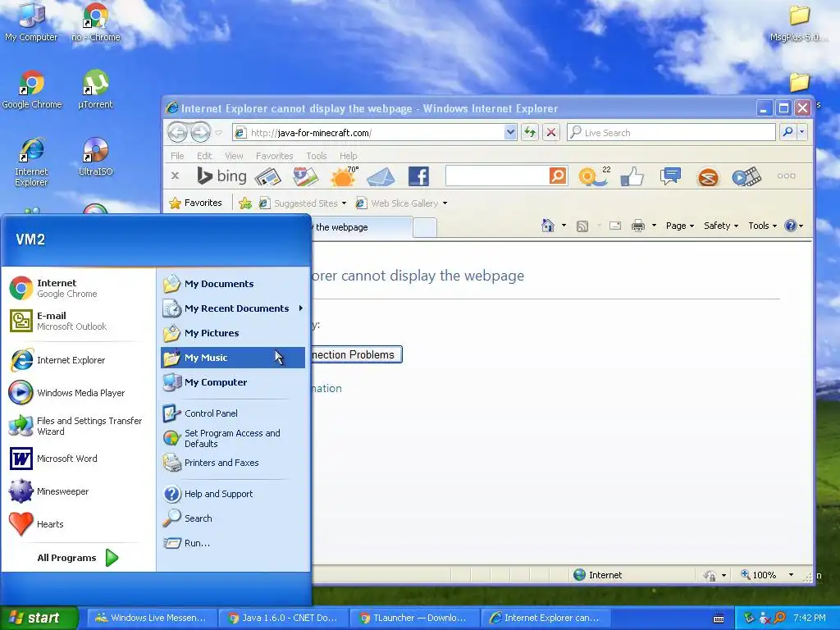840x630 pixels.
Task: Open search provider options dropdown
Action: (802, 132)
